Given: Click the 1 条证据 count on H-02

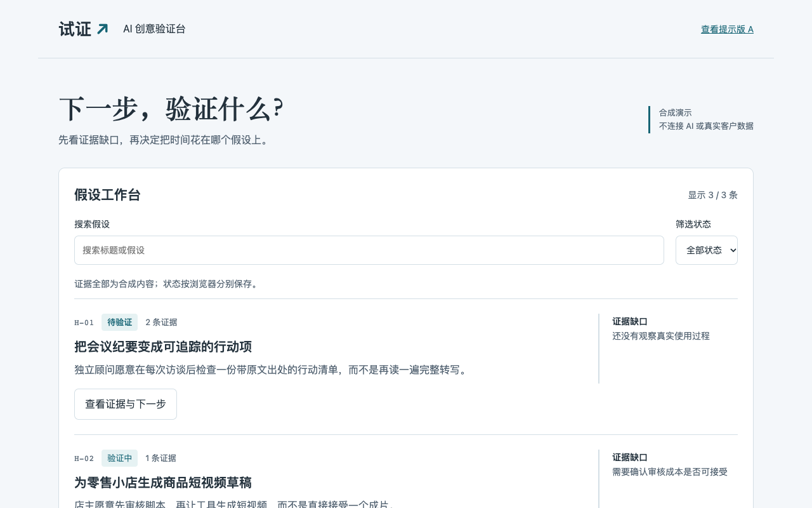Looking at the screenshot, I should point(160,458).
